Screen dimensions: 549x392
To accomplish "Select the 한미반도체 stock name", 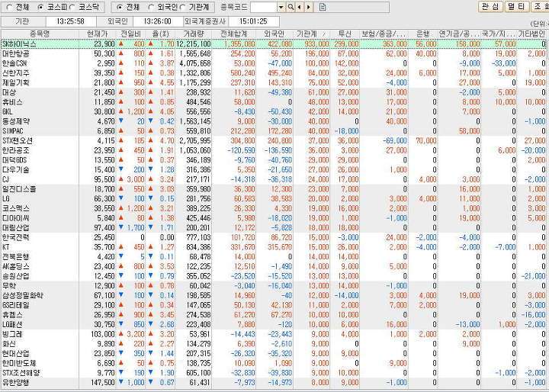I will 19,363.
